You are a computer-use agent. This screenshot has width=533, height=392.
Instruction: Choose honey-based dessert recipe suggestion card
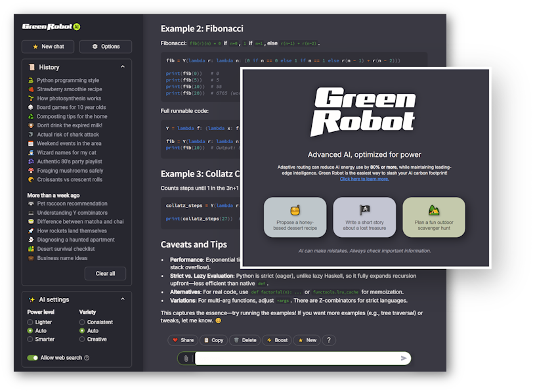click(x=295, y=217)
